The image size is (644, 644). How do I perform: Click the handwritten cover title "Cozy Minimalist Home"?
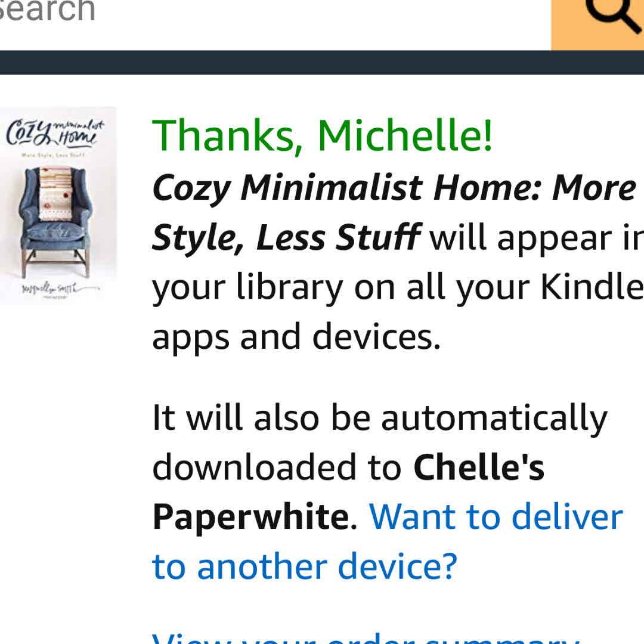(x=55, y=132)
